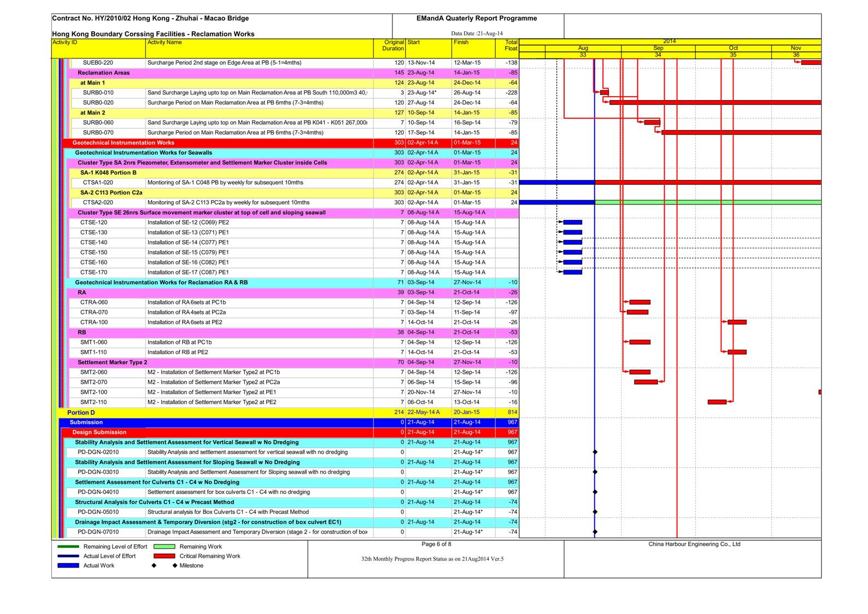Click the Activity Name column header
The width and height of the screenshot is (868, 614).
click(260, 48)
